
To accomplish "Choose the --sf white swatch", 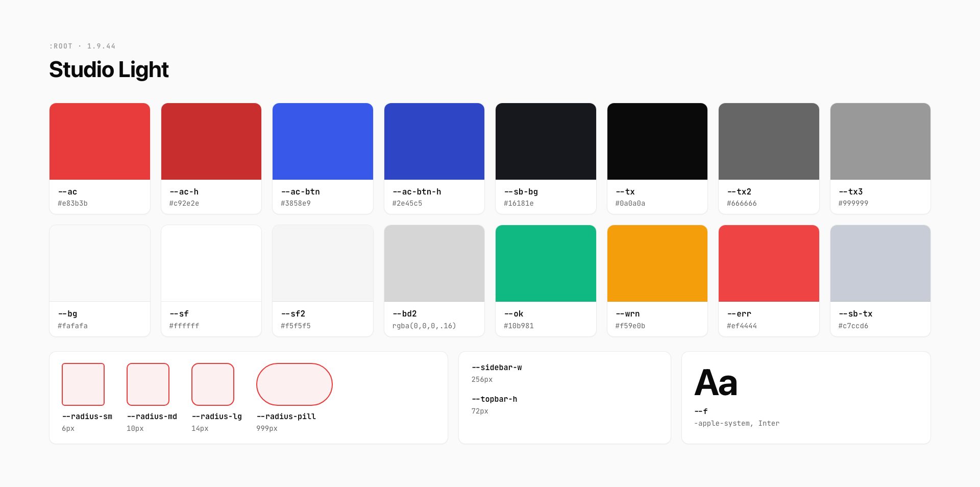I will point(211,263).
